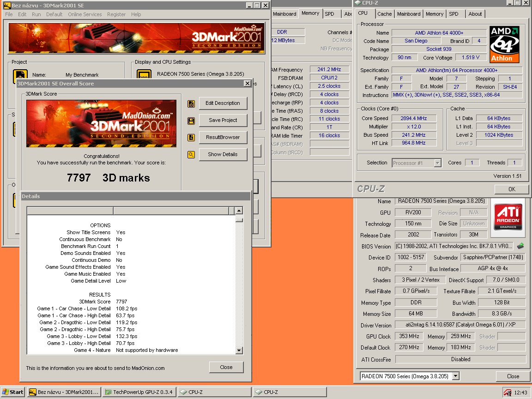Click the Save Project button
The height and width of the screenshot is (399, 532).
(x=223, y=120)
